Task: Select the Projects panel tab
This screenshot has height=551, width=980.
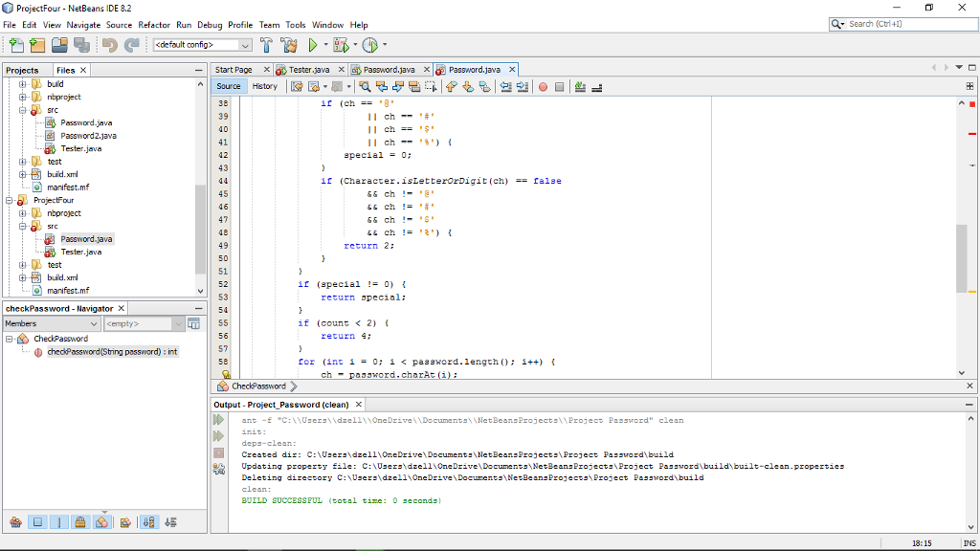Action: tap(22, 70)
